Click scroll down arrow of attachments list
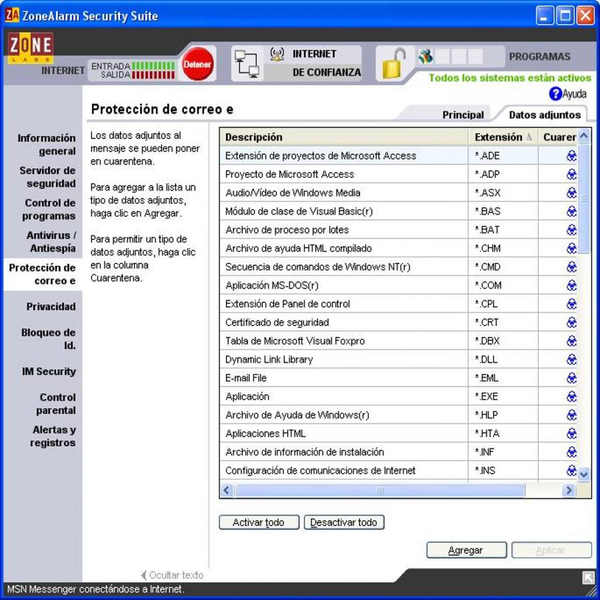The width and height of the screenshot is (600, 600). click(584, 475)
